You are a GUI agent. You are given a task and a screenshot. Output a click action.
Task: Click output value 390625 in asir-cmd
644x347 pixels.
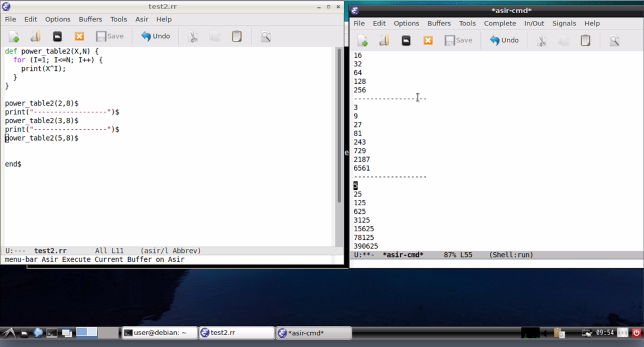(x=366, y=246)
